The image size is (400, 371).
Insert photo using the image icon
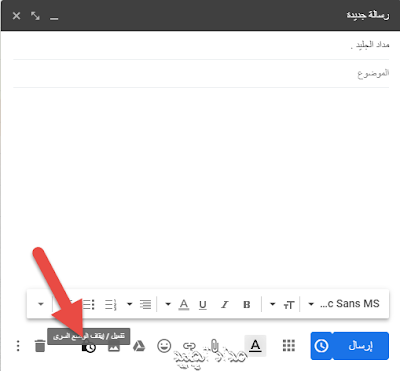[114, 347]
